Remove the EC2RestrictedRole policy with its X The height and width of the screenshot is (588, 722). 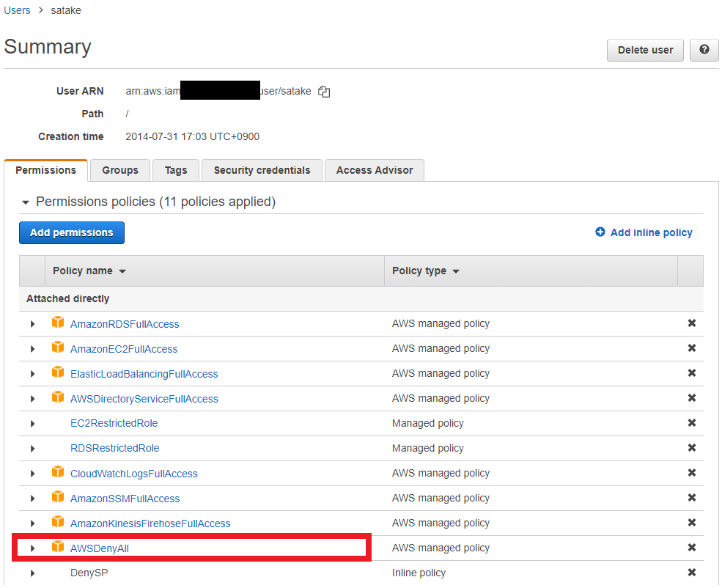coord(692,423)
